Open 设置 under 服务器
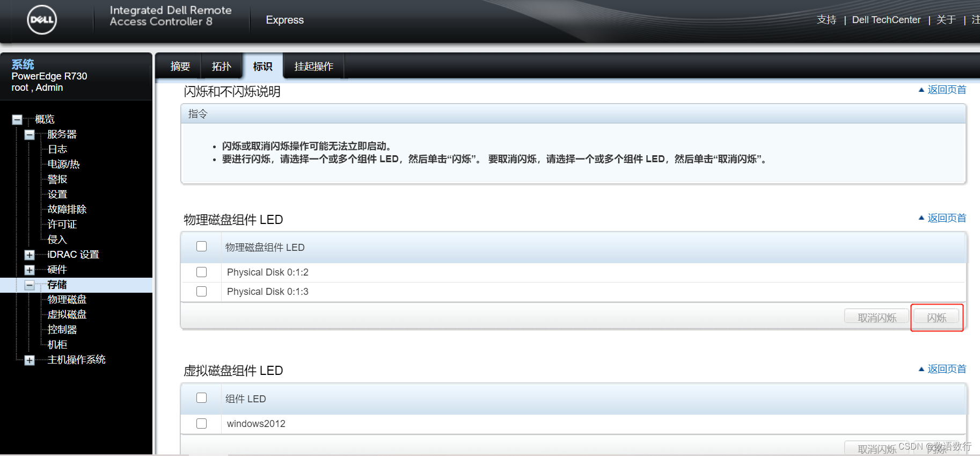The height and width of the screenshot is (456, 980). [x=57, y=194]
